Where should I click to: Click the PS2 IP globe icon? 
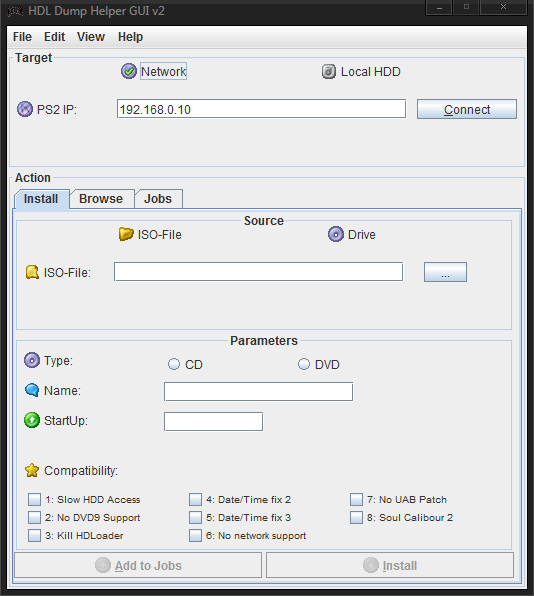point(25,109)
